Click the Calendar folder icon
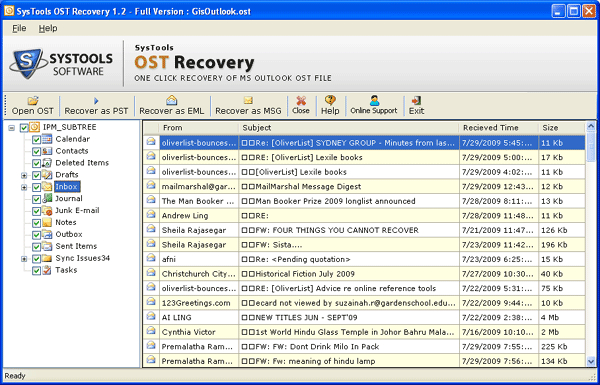This screenshot has height=385, width=600. click(x=47, y=139)
